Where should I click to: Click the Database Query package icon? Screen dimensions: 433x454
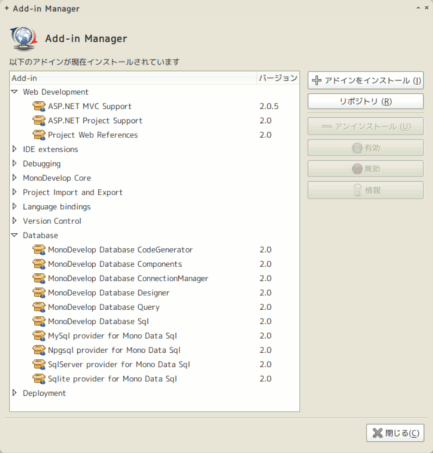(39, 307)
